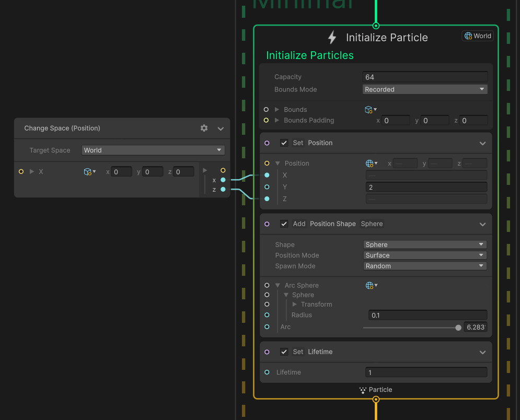Click the Capacity value field showing 64
520x420 pixels.
(425, 76)
